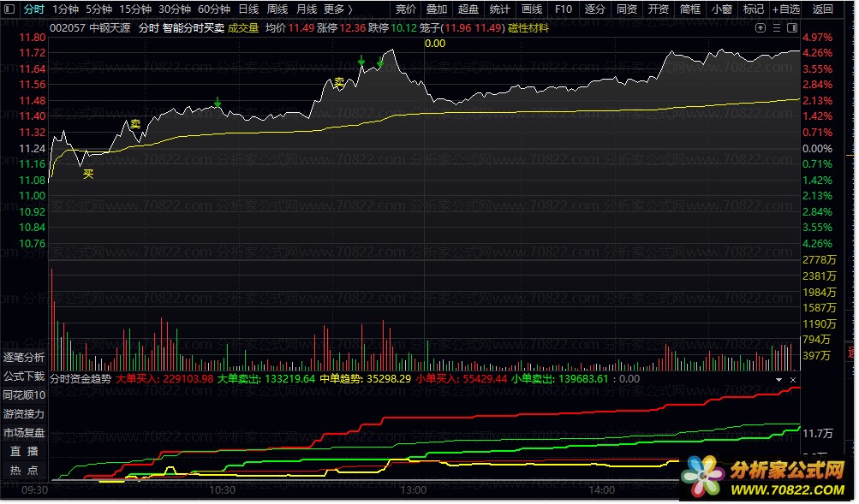859x504 pixels.
Task: Close the 分时资金趋势 indicator panel
Action: tap(793, 380)
